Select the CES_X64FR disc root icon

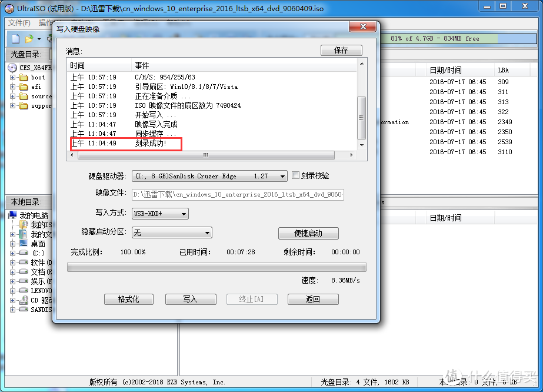12,68
